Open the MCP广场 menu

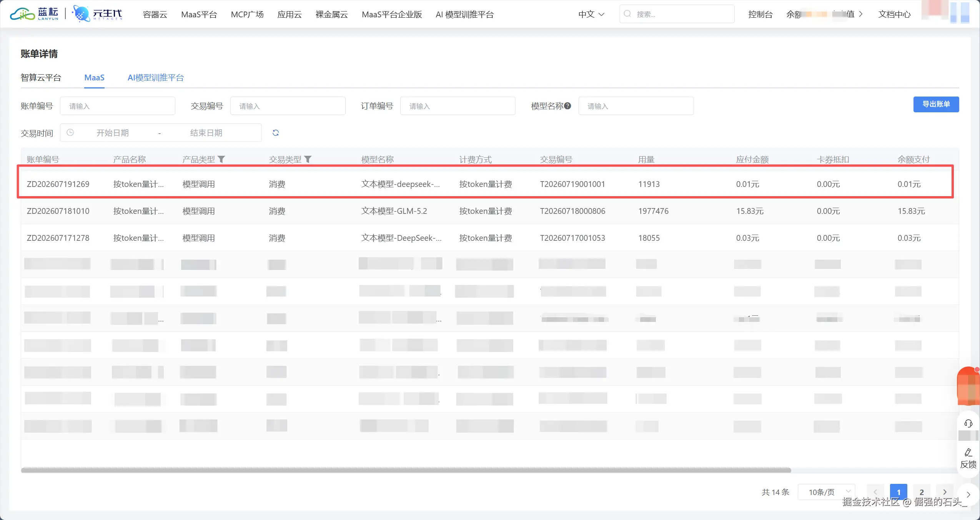pyautogui.click(x=247, y=15)
